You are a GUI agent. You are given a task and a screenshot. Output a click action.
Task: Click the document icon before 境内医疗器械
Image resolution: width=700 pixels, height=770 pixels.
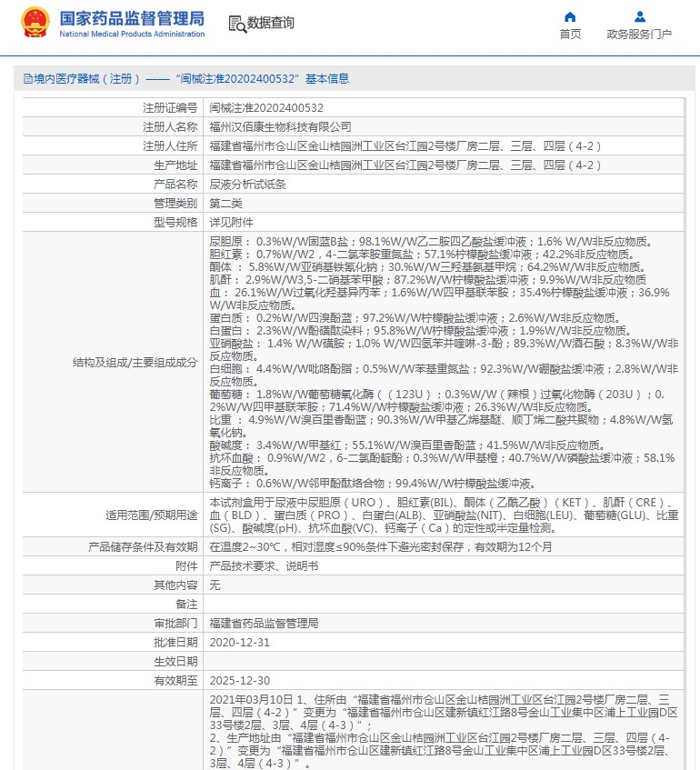pos(28,78)
